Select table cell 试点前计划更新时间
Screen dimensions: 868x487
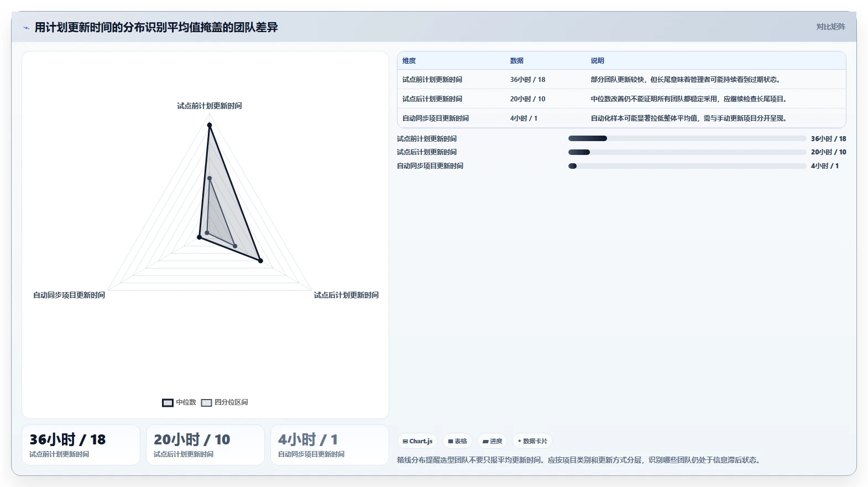[x=432, y=80]
